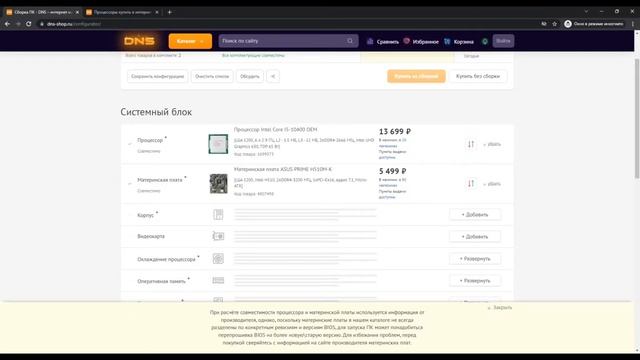The image size is (640, 360).
Task: Click the share icon button
Action: pyautogui.click(x=273, y=76)
